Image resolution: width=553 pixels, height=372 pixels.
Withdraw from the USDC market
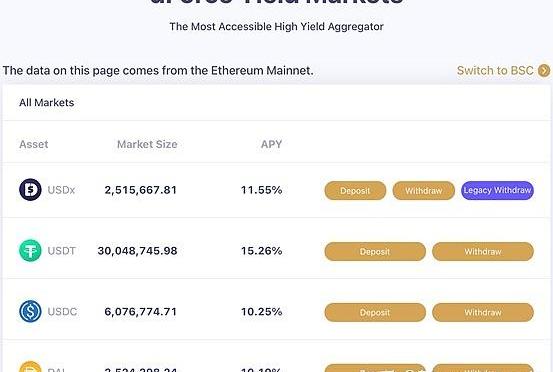[483, 312]
